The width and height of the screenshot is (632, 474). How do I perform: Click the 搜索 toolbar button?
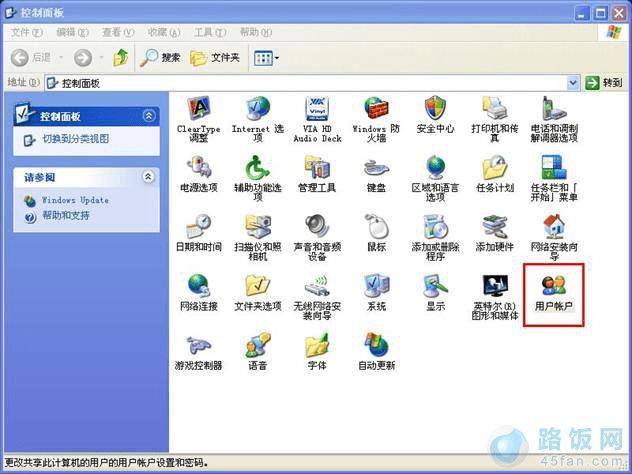(160, 58)
